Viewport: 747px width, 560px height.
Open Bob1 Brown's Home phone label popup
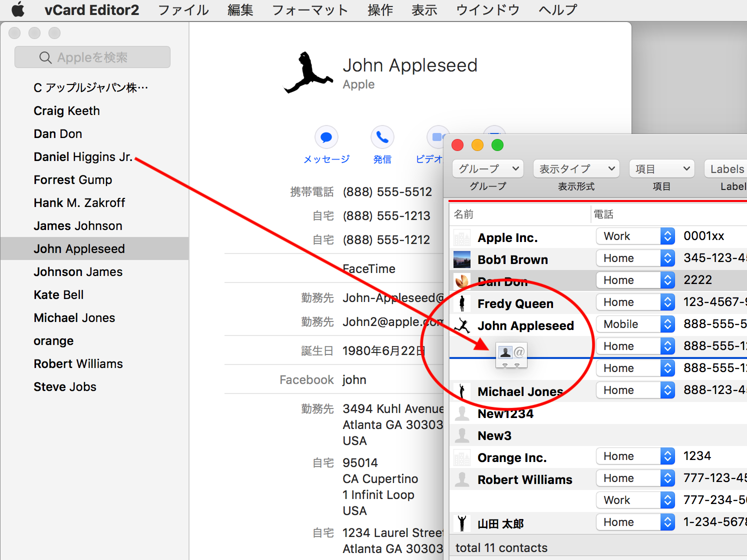[635, 258]
